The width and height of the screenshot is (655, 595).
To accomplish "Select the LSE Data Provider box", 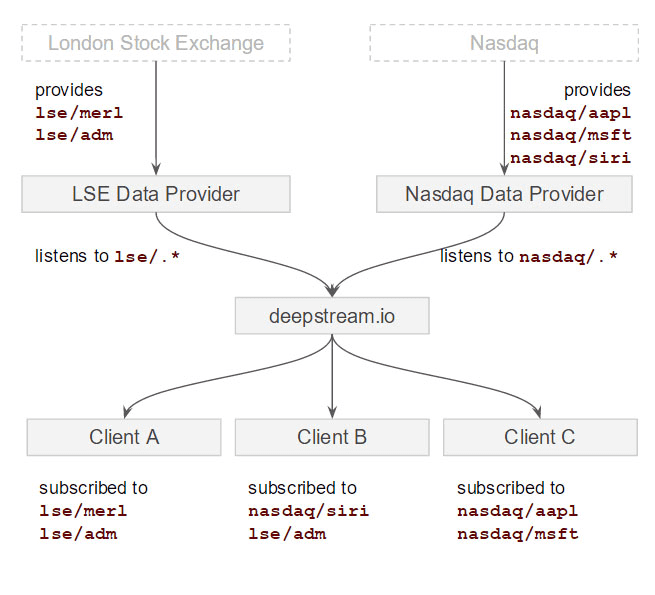I will pyautogui.click(x=156, y=194).
